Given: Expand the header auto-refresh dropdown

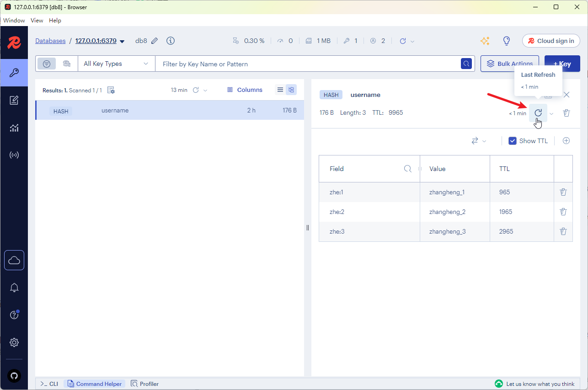Looking at the screenshot, I should point(412,41).
